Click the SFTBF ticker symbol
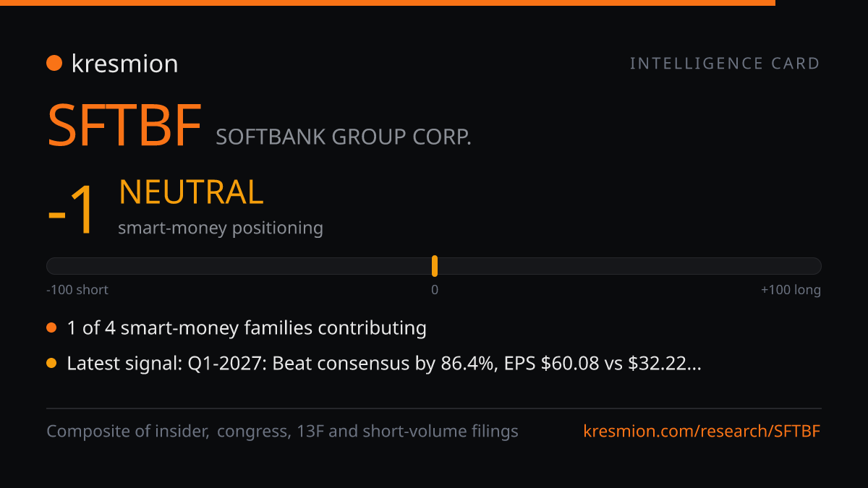868x488 pixels. coord(124,127)
